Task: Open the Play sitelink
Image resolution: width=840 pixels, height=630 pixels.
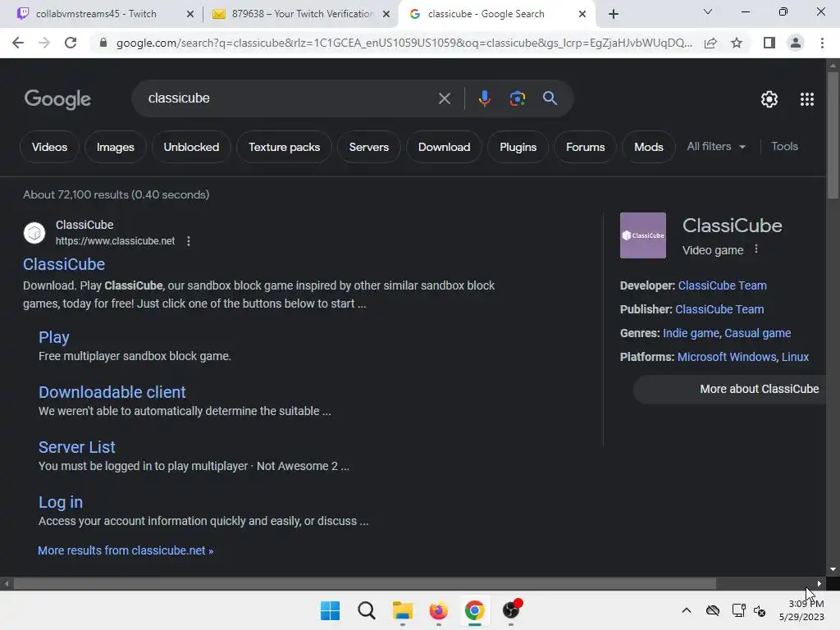Action: point(53,337)
